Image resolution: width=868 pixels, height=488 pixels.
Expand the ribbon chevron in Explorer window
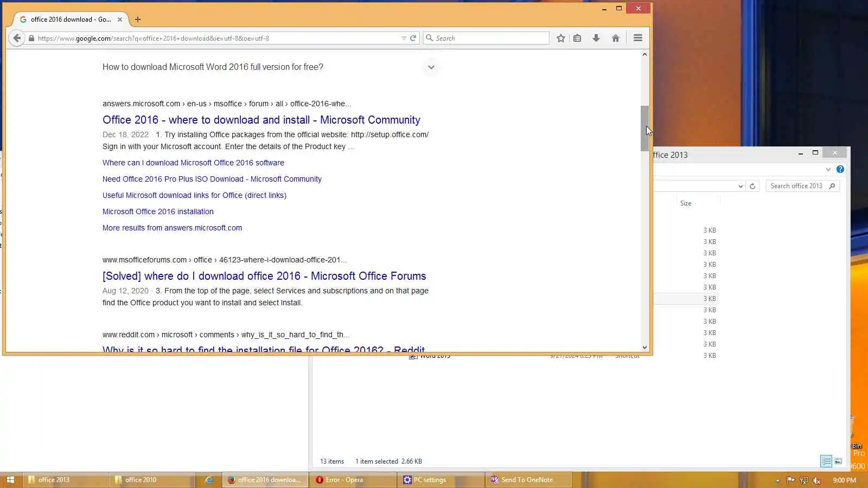click(x=828, y=169)
